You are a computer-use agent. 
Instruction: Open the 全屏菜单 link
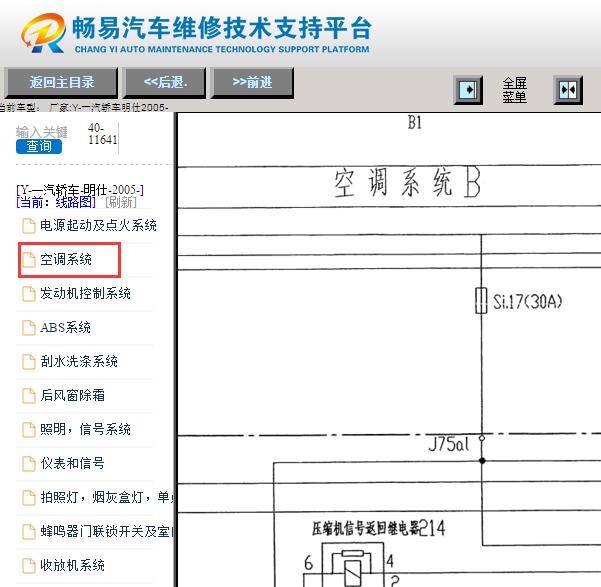(x=514, y=90)
